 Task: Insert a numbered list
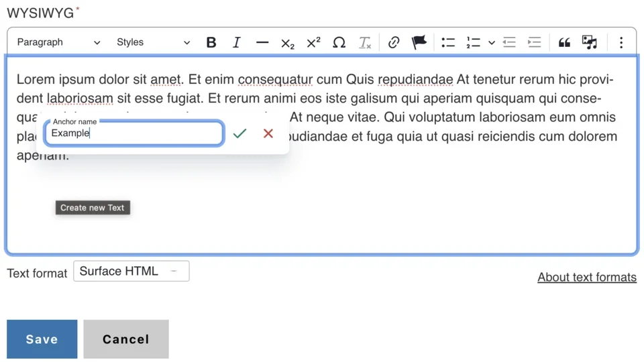click(x=474, y=42)
